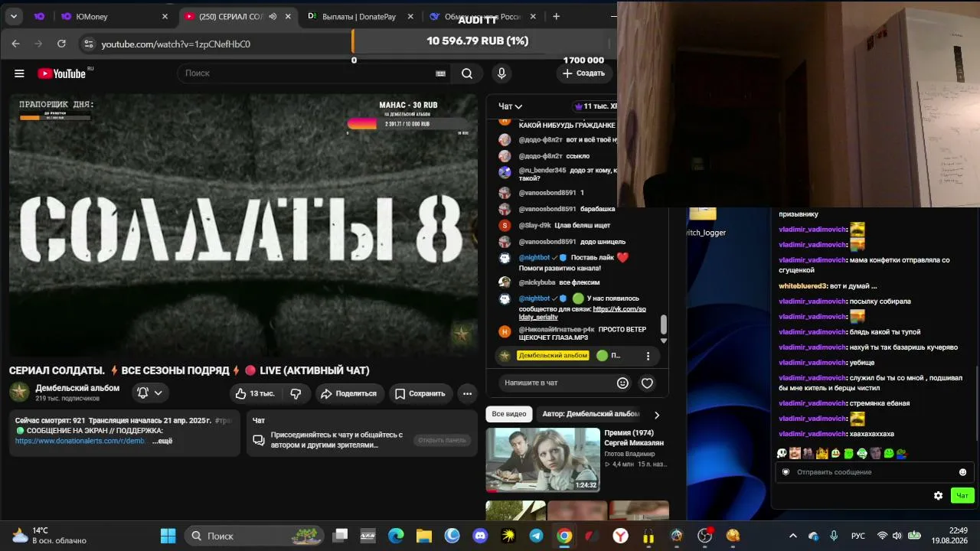This screenshot has height=551, width=980.
Task: Open the weather widget showing 14°C
Action: click(x=49, y=536)
